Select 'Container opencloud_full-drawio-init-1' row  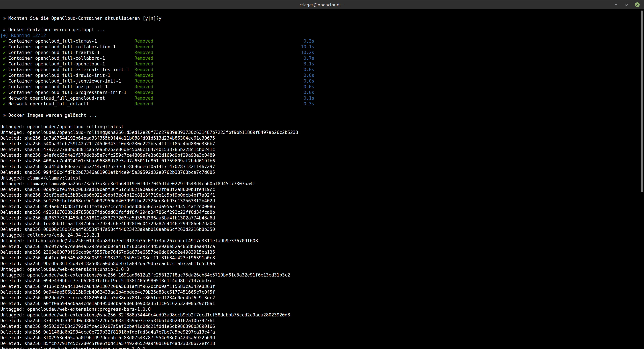[158, 75]
